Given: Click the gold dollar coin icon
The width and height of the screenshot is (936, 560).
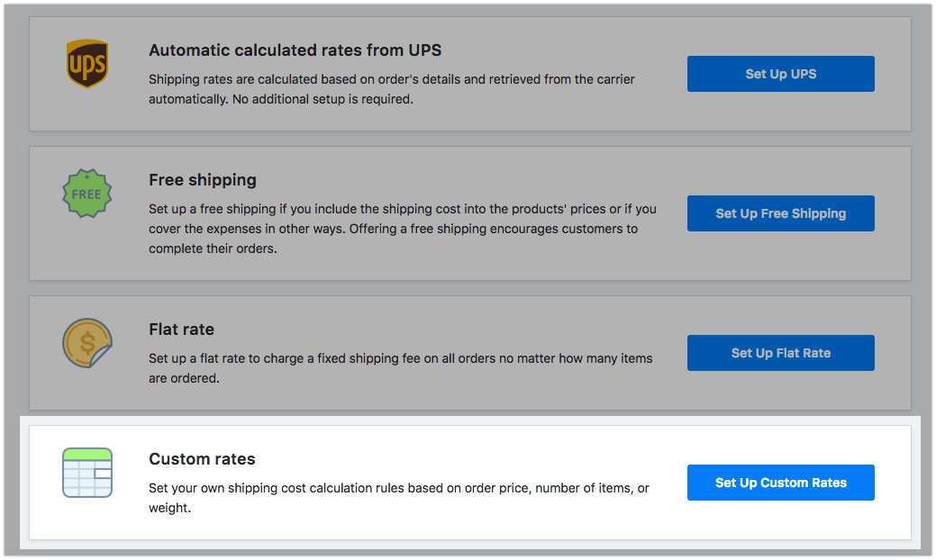Looking at the screenshot, I should point(87,343).
